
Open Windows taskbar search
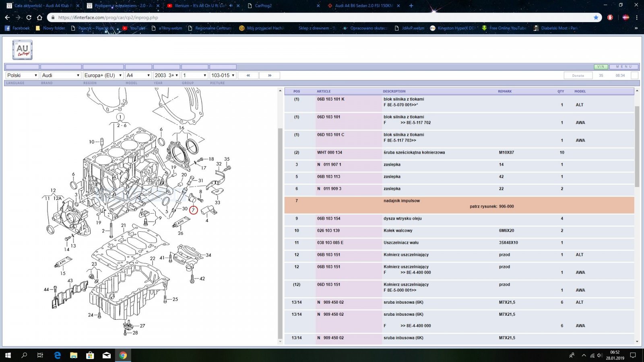pos(24,355)
